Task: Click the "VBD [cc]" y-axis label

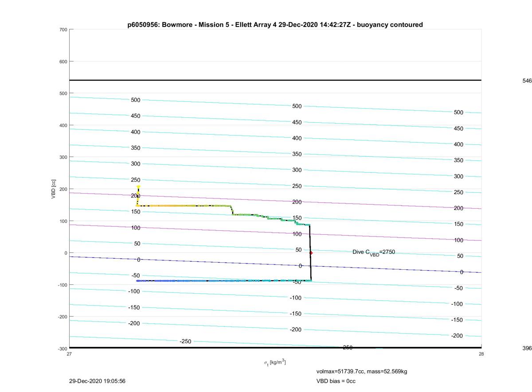Action: pyautogui.click(x=54, y=189)
